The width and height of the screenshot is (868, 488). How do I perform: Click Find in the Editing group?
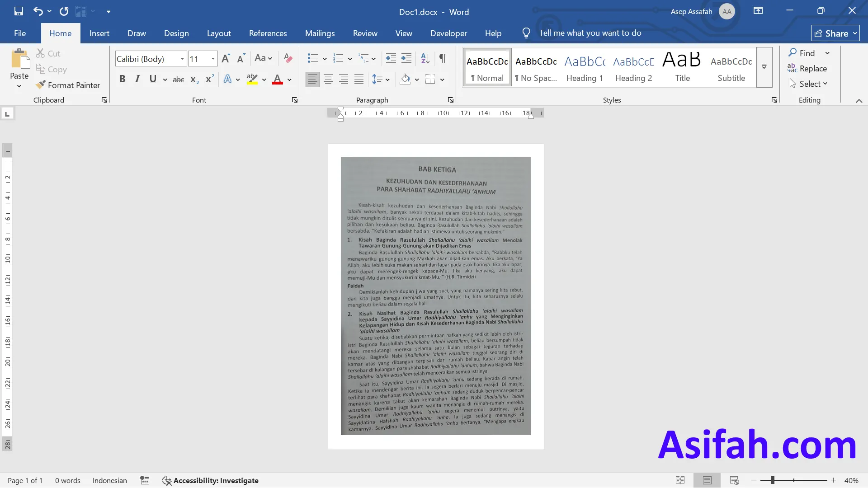(802, 53)
